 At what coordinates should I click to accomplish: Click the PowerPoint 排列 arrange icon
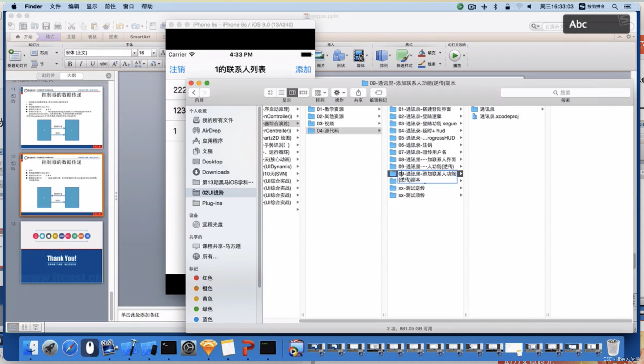tap(382, 55)
